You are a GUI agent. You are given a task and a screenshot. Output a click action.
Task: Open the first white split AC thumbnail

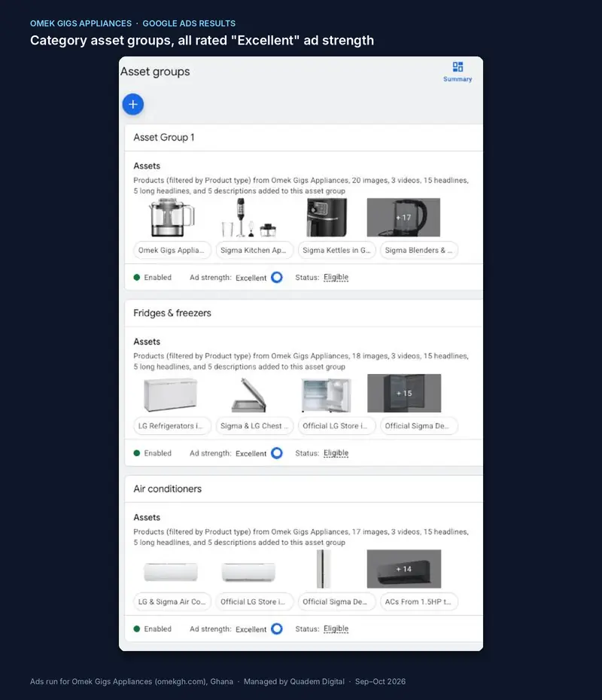click(171, 571)
